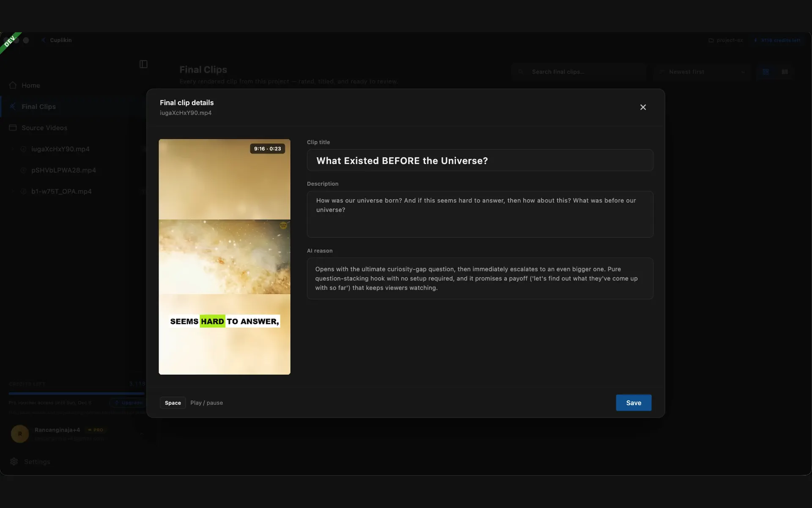812x508 pixels.
Task: Click the Cuplikin app title
Action: coord(61,40)
